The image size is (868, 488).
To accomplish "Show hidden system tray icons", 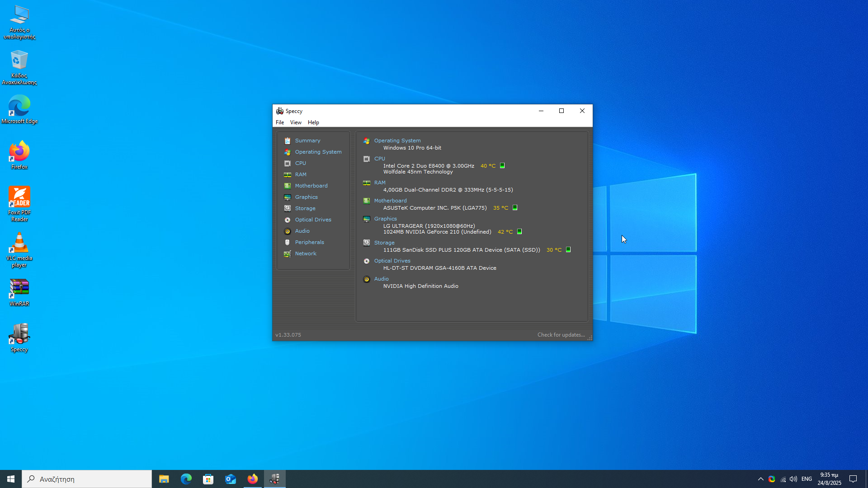I will tap(761, 479).
